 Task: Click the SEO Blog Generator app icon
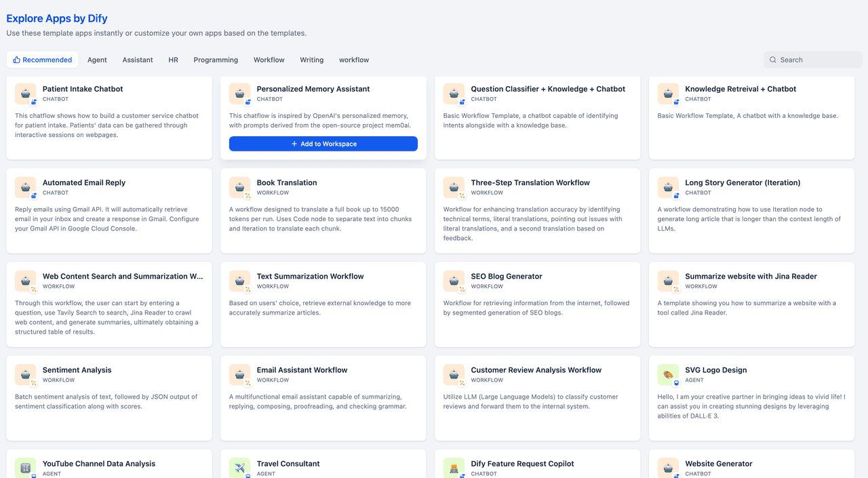(x=454, y=281)
